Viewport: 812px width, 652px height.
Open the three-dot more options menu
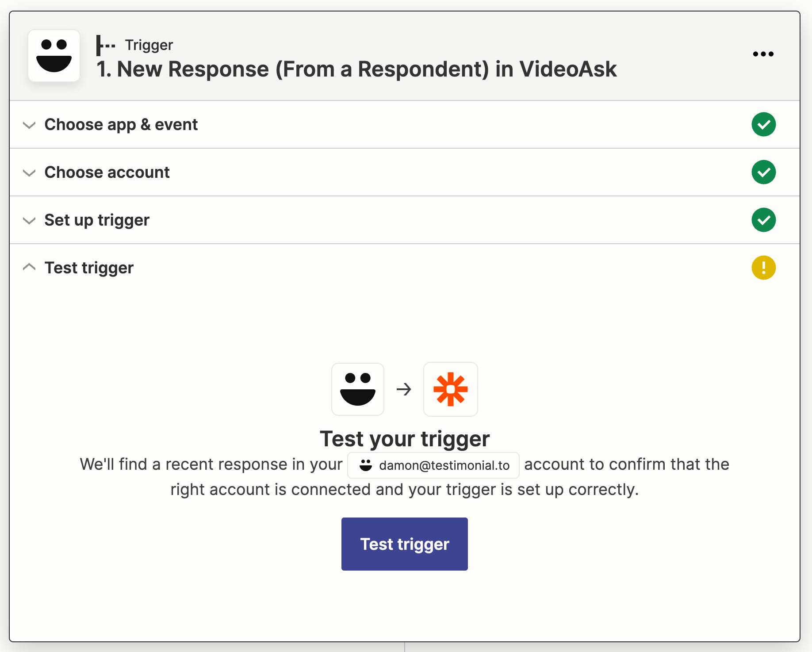coord(763,54)
